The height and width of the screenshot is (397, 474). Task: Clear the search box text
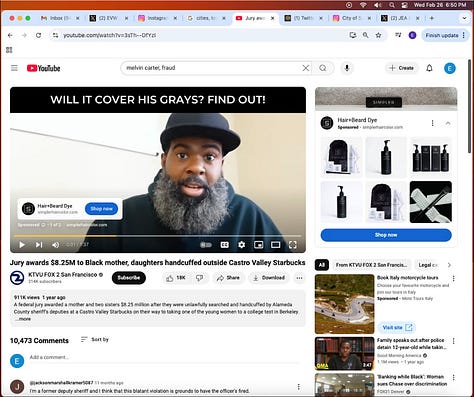pyautogui.click(x=305, y=68)
